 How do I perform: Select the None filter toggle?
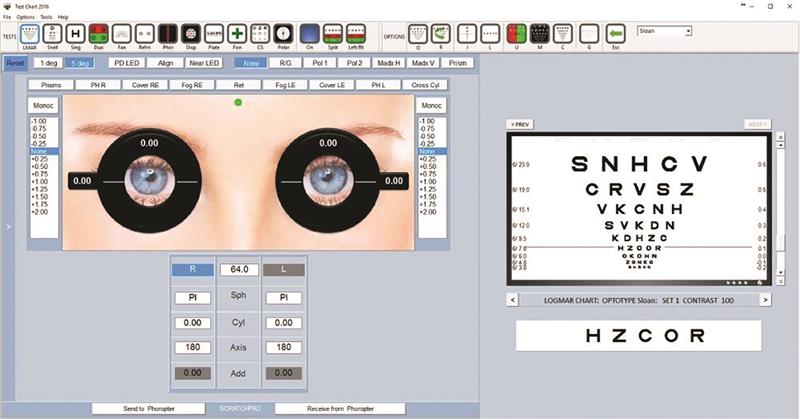(251, 63)
